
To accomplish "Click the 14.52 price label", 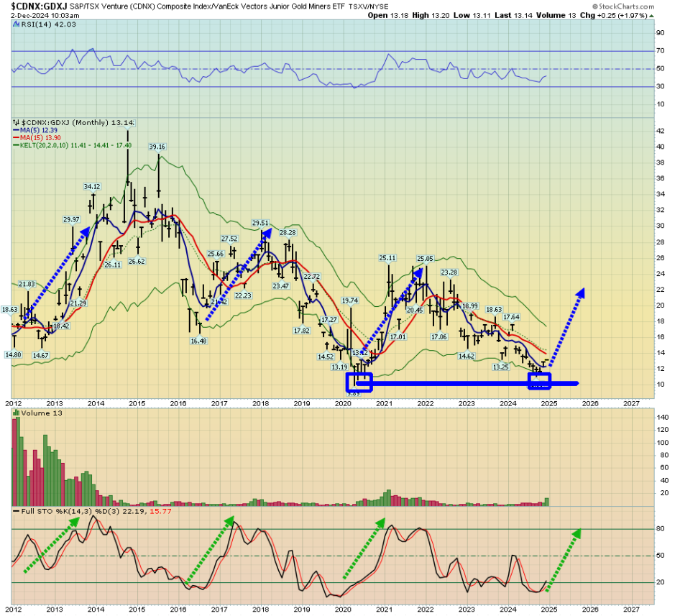I will click(326, 357).
